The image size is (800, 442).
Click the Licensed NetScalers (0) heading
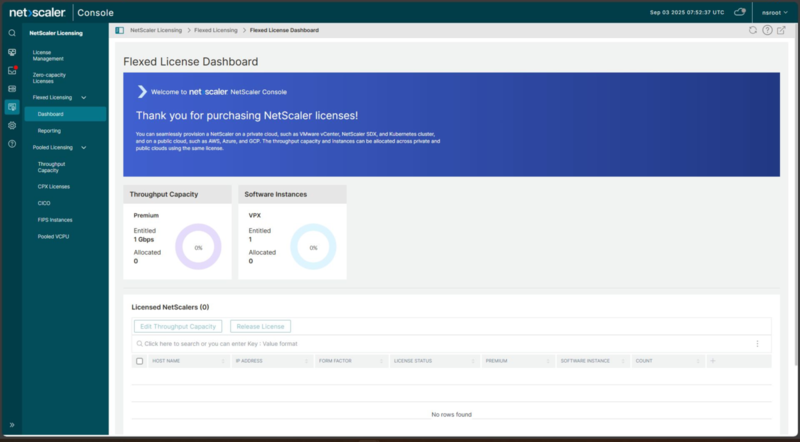coord(170,307)
